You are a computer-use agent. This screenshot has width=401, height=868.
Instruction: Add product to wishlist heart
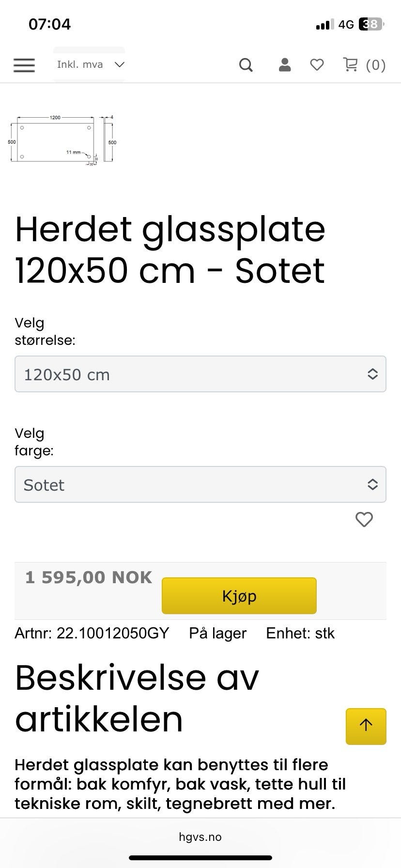pyautogui.click(x=364, y=519)
